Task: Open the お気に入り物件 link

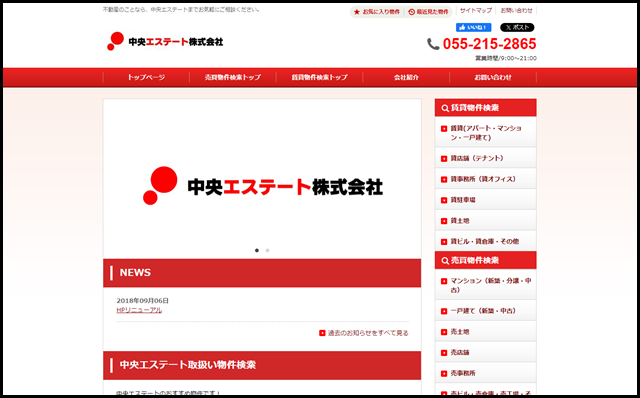Action: click(381, 12)
